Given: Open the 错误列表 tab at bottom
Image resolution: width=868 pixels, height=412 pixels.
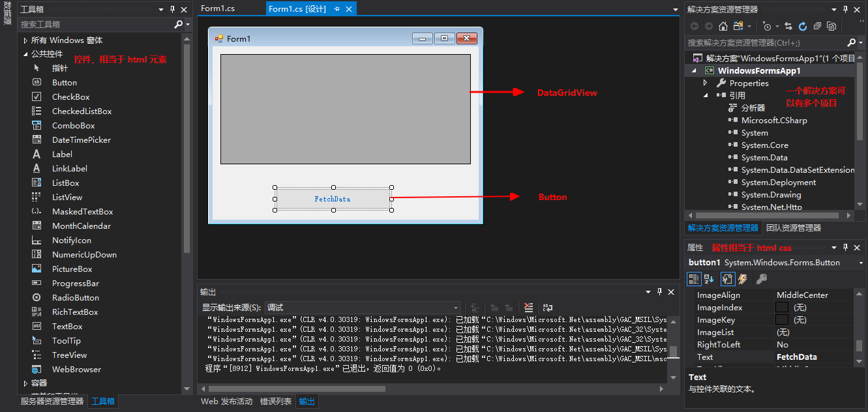Looking at the screenshot, I should 275,402.
